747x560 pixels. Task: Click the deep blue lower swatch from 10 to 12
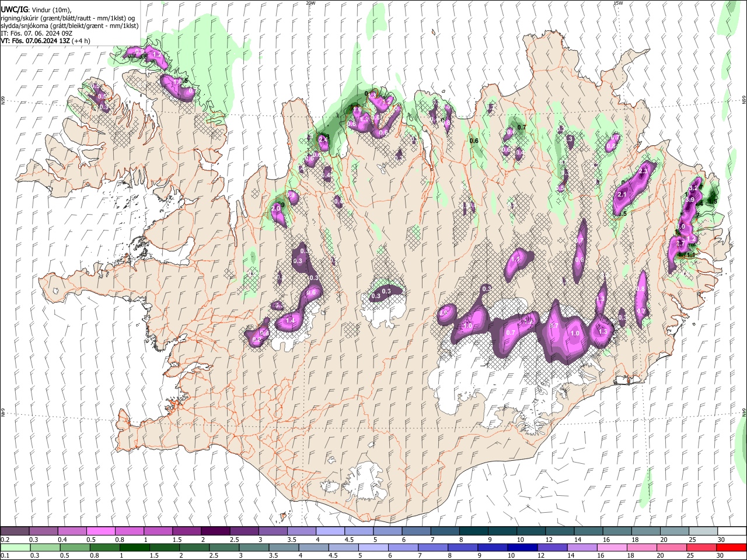521,547
